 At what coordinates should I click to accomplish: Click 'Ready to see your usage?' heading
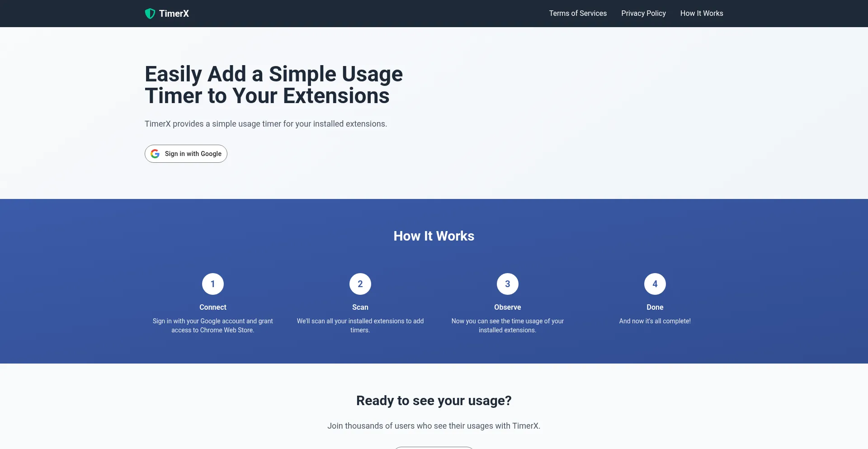tap(434, 401)
